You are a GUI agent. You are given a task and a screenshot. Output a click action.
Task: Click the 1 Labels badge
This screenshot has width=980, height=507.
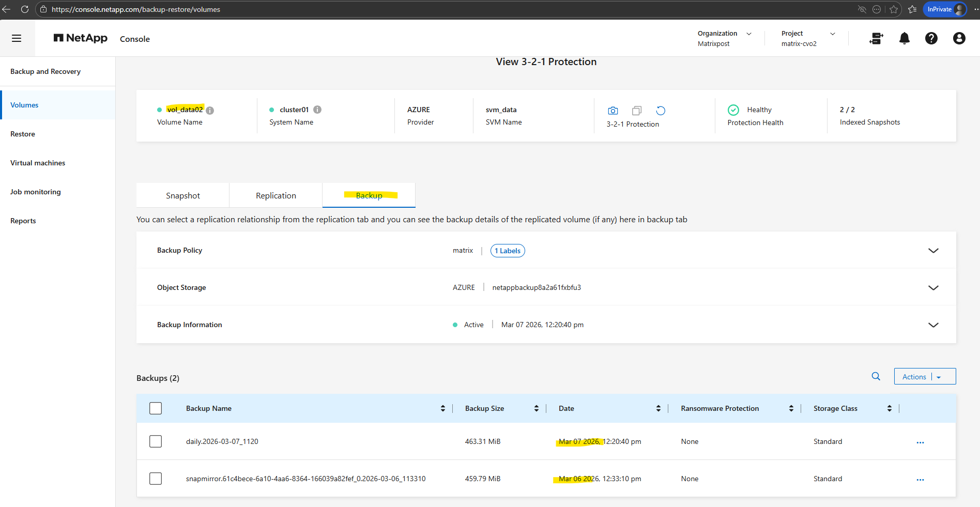coord(508,251)
